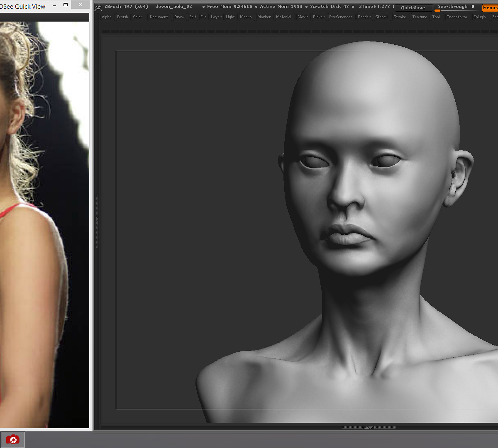Viewport: 498px width, 448px height.
Task: Click the ZBrush logo icon
Action: [98, 7]
